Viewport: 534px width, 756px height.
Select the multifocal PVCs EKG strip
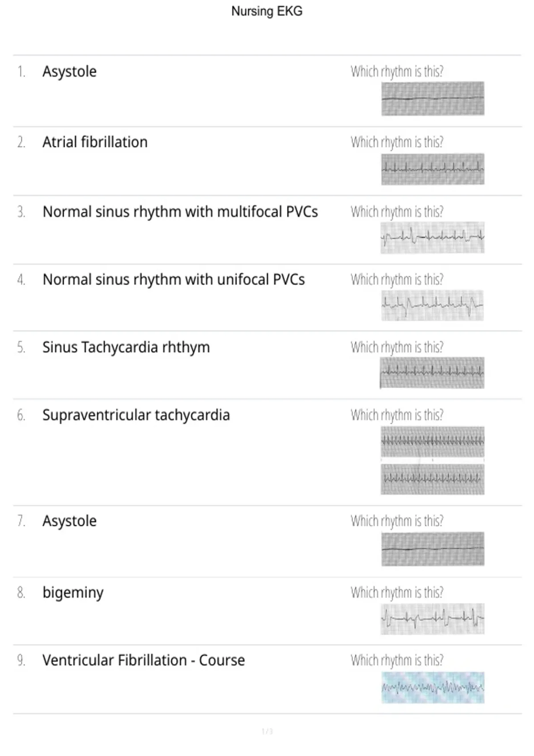[433, 237]
